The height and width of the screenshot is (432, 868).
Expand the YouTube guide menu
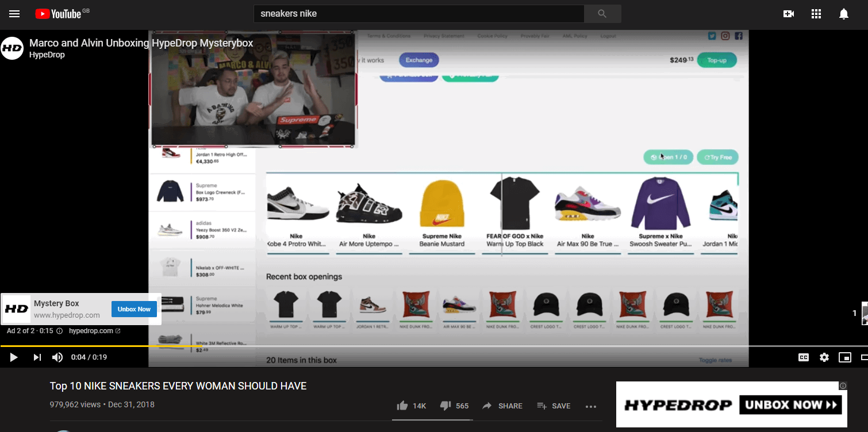14,14
